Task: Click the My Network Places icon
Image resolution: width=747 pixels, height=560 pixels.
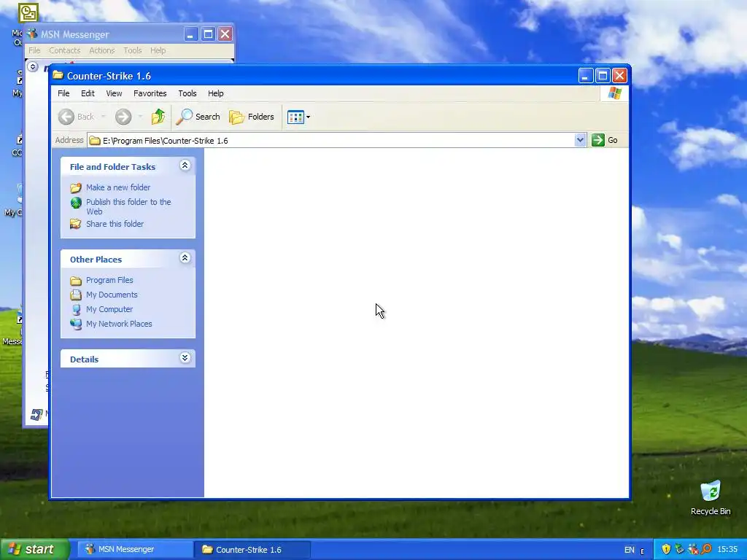Action: coord(76,324)
